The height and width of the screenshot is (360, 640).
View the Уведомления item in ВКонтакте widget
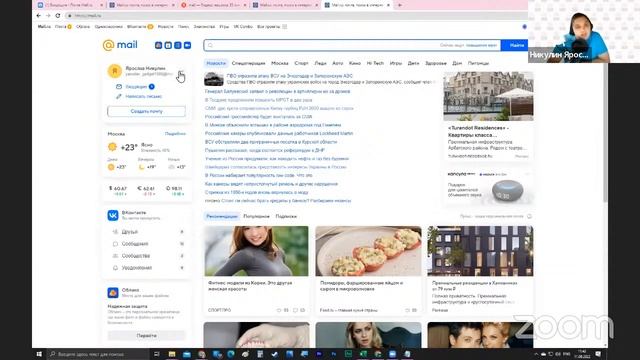[148, 268]
